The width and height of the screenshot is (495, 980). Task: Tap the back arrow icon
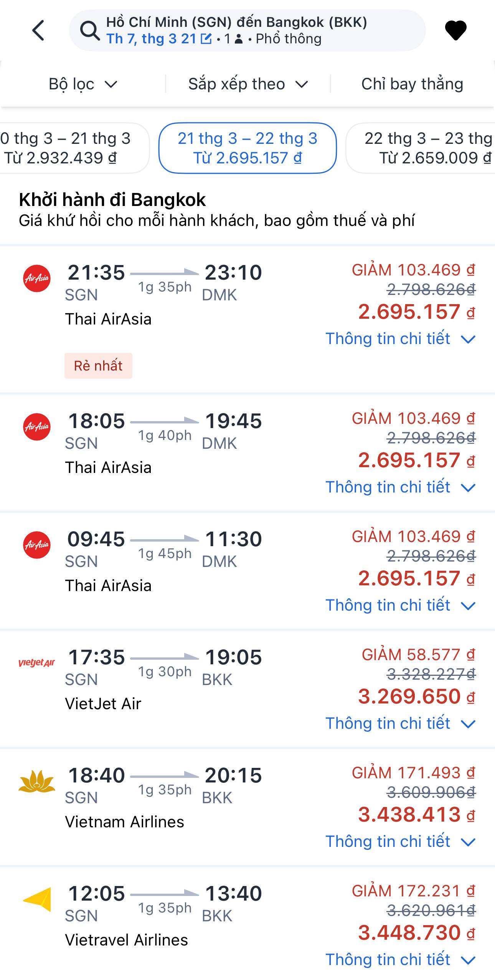pos(38,30)
